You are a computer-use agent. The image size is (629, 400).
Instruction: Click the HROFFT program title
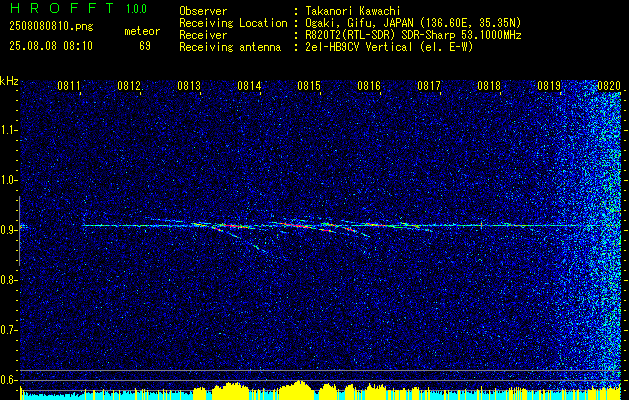[61, 8]
